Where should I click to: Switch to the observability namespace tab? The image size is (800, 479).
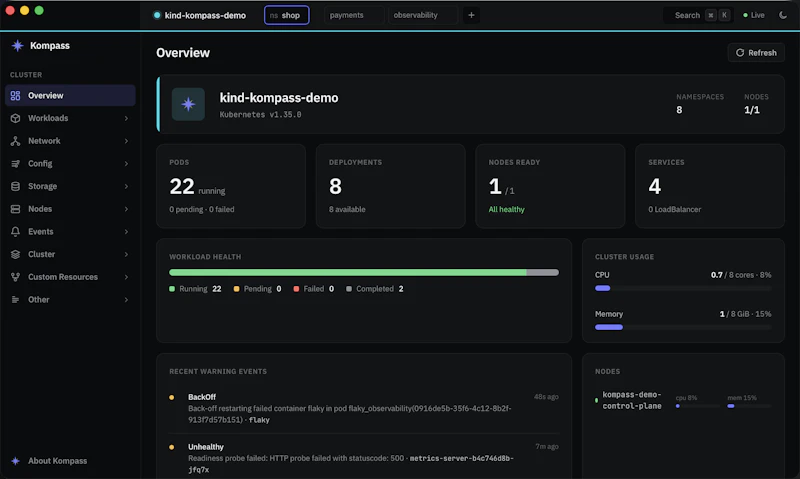tap(423, 15)
